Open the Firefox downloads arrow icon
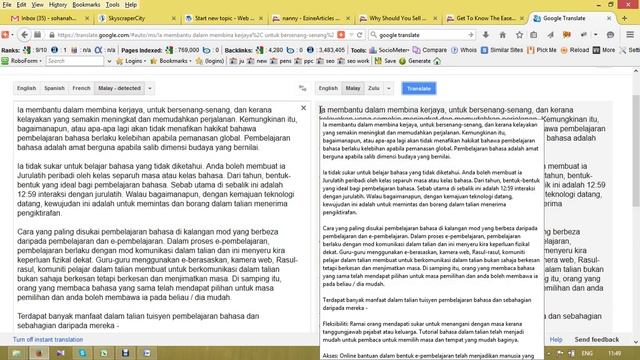The image size is (640, 360). 486,35
